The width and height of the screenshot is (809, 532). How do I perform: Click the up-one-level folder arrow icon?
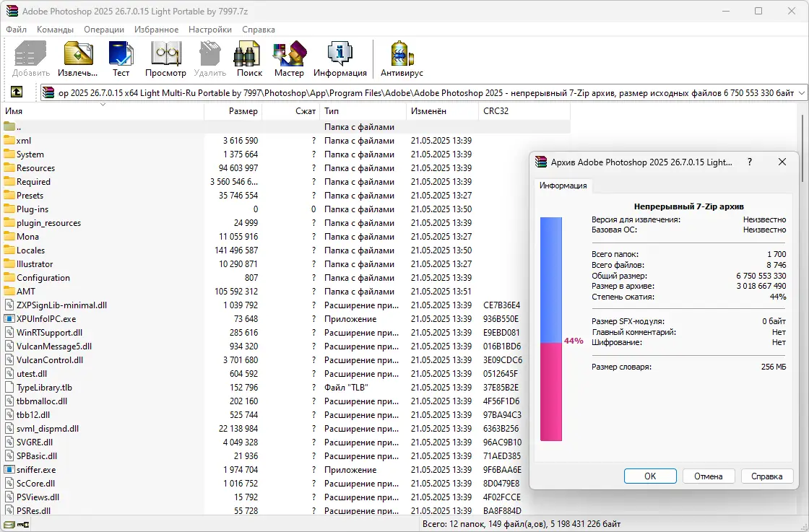(x=16, y=92)
